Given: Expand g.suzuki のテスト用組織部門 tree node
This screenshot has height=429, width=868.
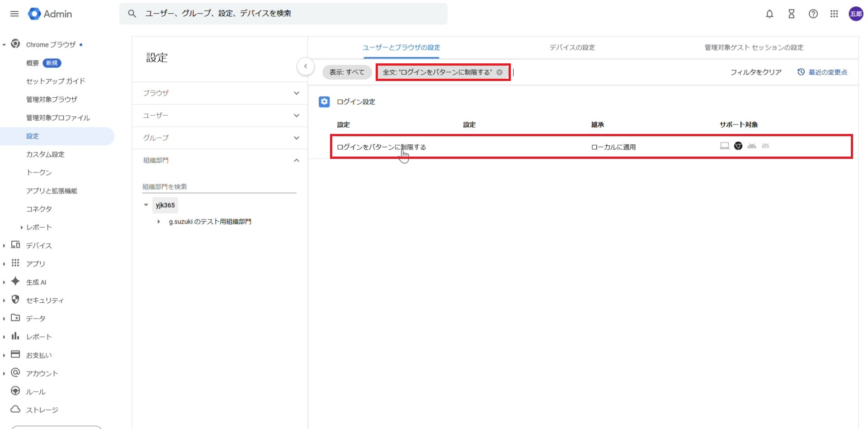Looking at the screenshot, I should click(159, 222).
